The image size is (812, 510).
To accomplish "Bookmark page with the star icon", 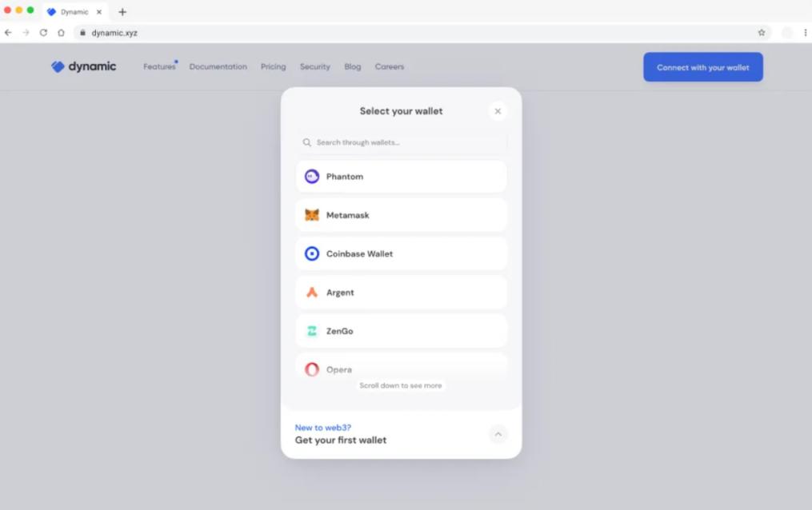I will [762, 33].
